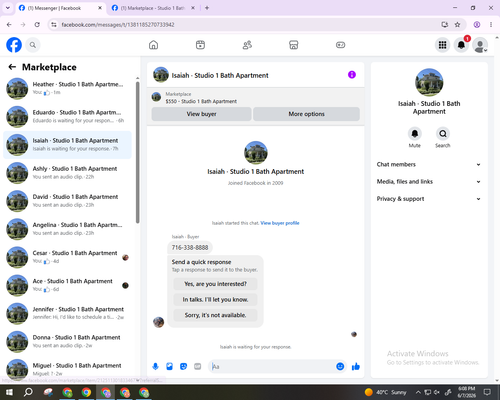Send quick response 'In talks. I'll let you know.'
Viewport: 500px width, 400px height.
pos(215,300)
